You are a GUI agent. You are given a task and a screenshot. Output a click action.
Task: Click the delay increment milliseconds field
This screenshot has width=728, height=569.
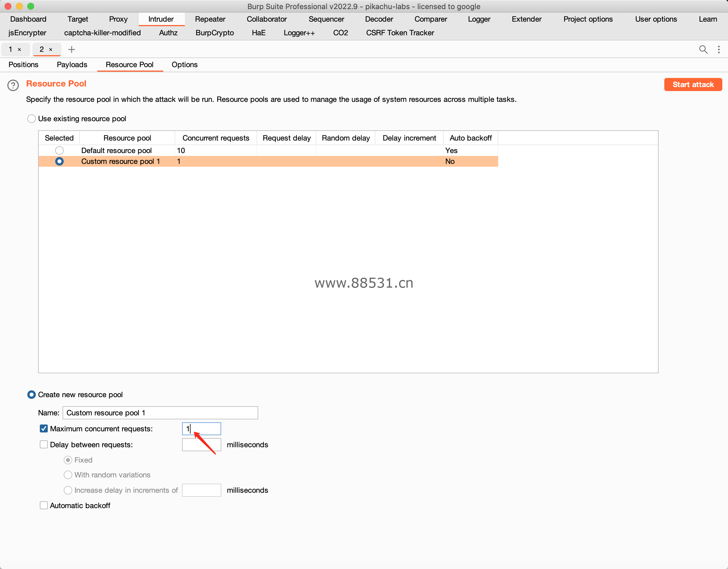201,490
